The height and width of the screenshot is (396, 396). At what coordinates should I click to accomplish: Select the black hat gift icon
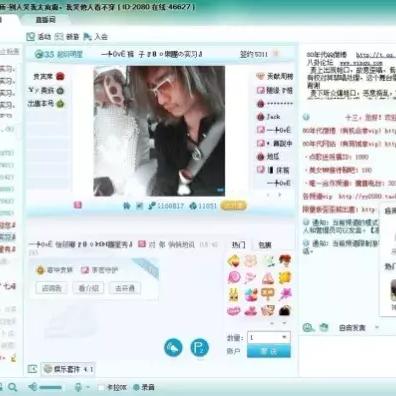[285, 311]
